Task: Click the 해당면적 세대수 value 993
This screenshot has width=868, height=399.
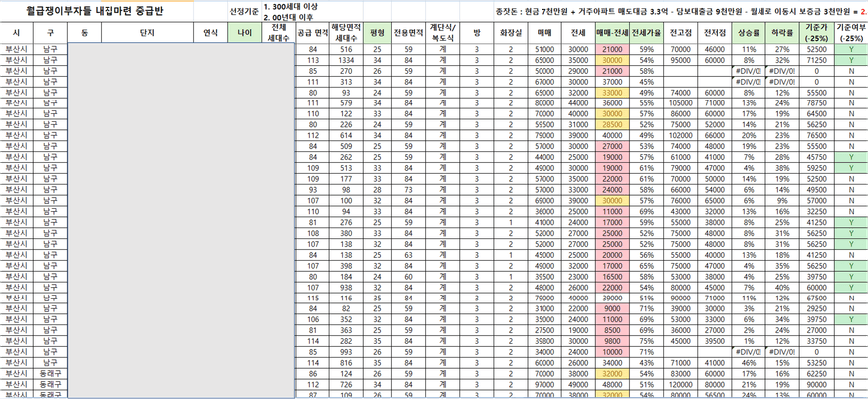Action: 346,352
